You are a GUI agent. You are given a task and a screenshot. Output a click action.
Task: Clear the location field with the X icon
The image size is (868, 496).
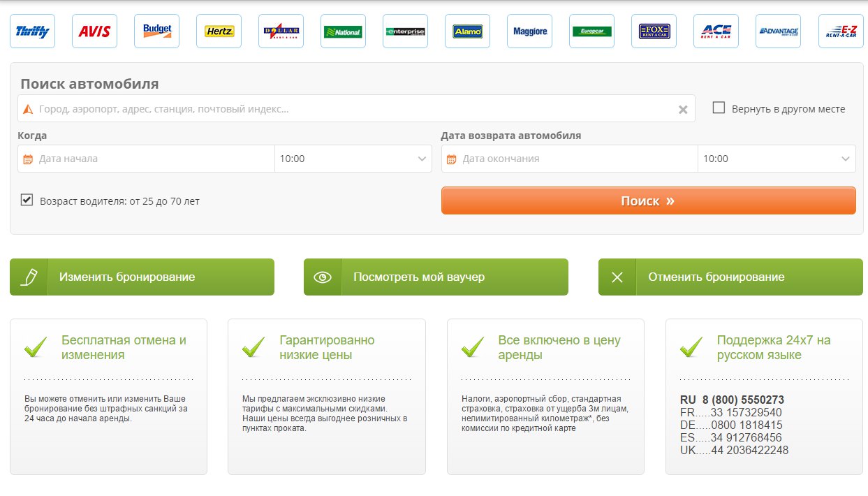click(683, 110)
